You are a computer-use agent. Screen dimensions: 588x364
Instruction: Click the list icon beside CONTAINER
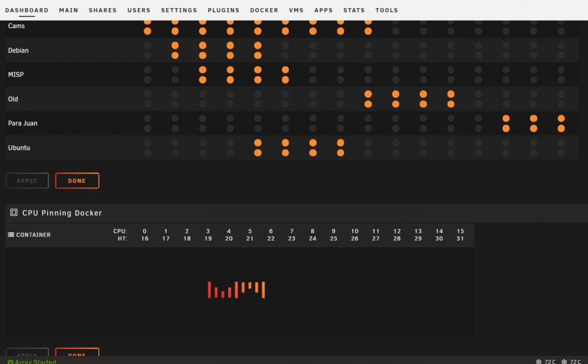tap(11, 235)
